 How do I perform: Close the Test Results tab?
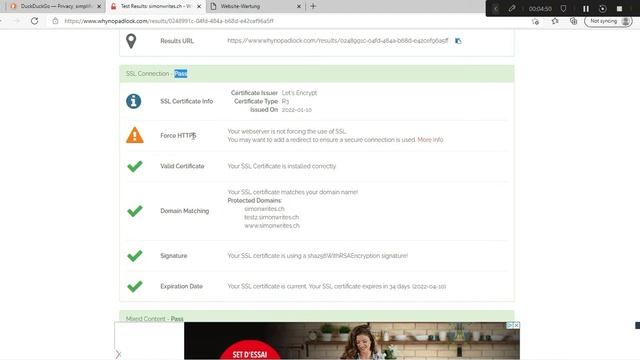click(199, 7)
